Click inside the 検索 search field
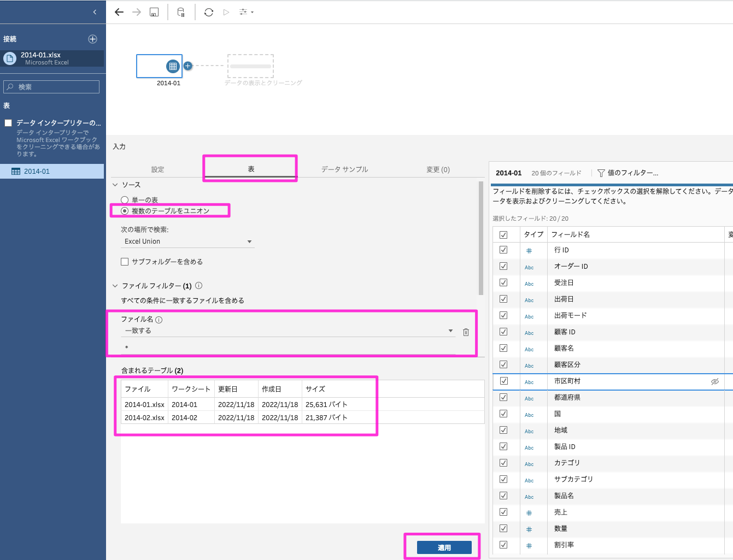 click(x=51, y=86)
